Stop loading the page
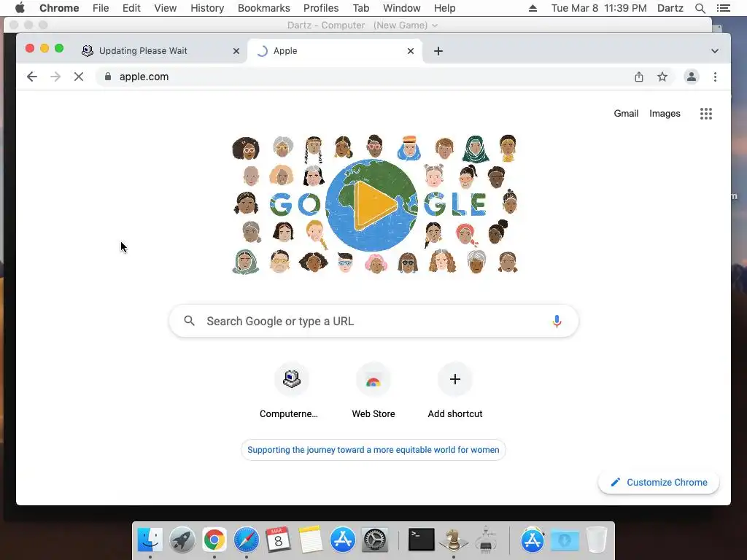 click(x=79, y=77)
